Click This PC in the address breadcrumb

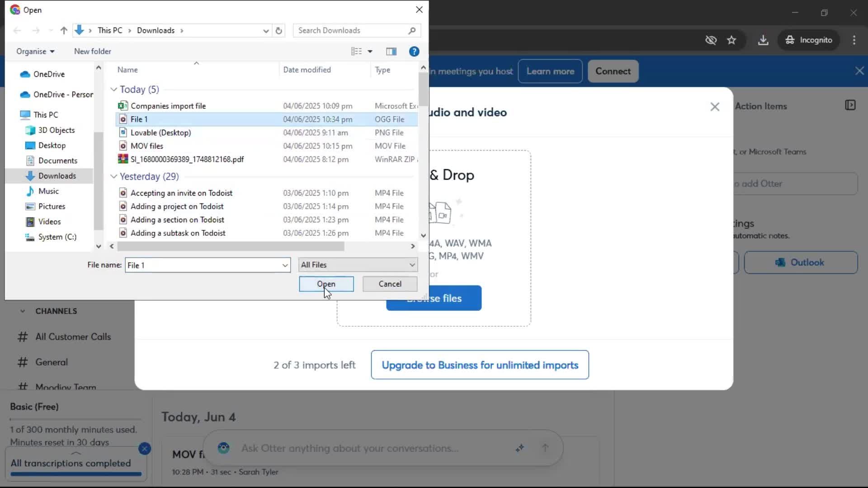(110, 30)
